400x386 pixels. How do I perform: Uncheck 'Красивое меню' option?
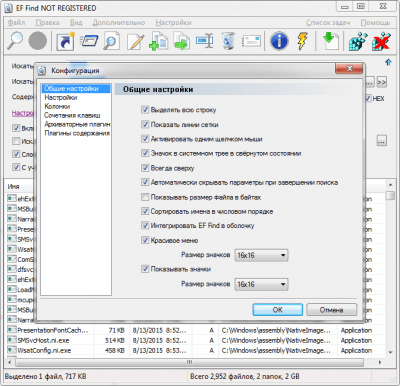(145, 240)
